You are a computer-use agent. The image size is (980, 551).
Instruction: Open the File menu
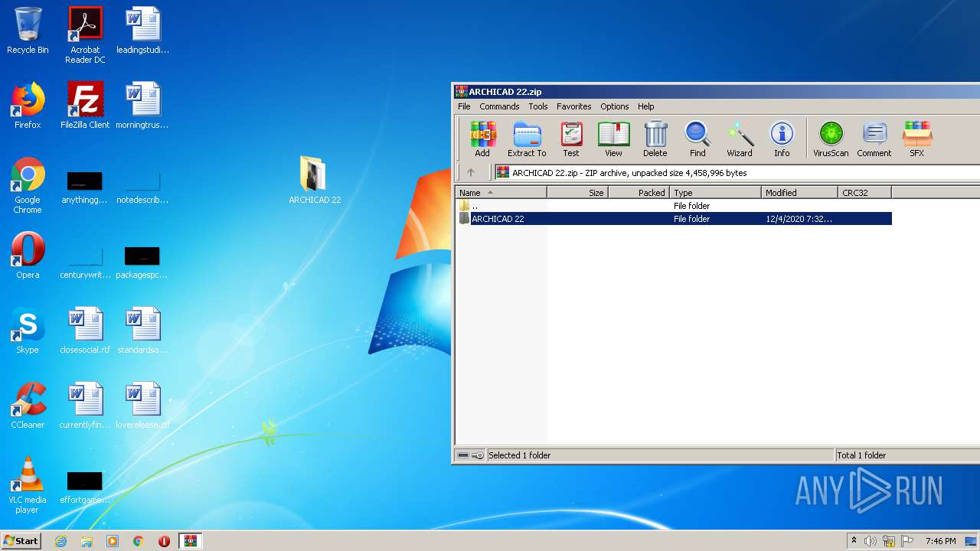click(464, 106)
